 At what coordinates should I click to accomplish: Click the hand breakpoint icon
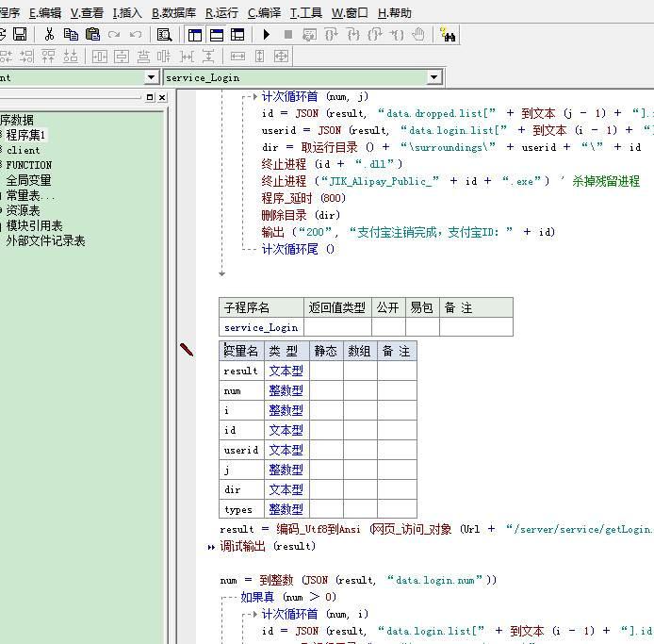[x=417, y=34]
